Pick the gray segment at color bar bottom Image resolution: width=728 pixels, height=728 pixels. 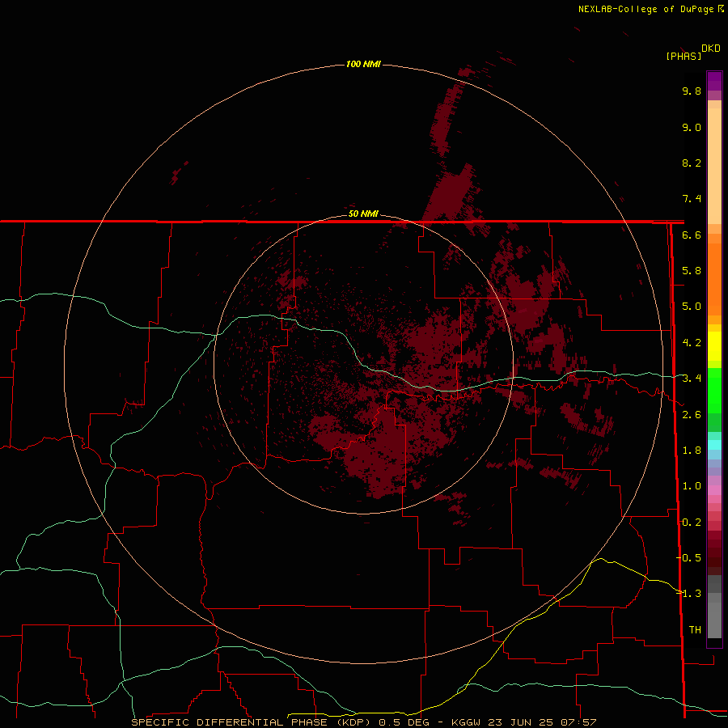(x=714, y=622)
